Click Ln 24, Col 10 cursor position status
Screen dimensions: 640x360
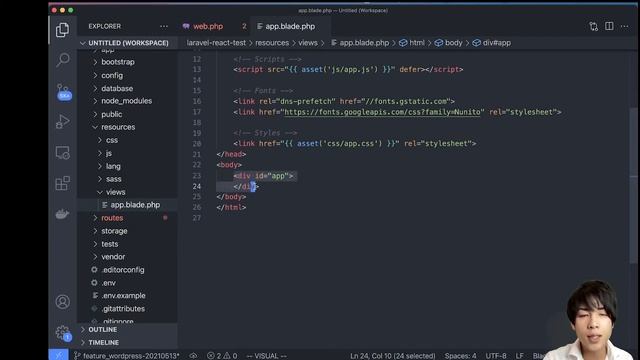(392, 356)
